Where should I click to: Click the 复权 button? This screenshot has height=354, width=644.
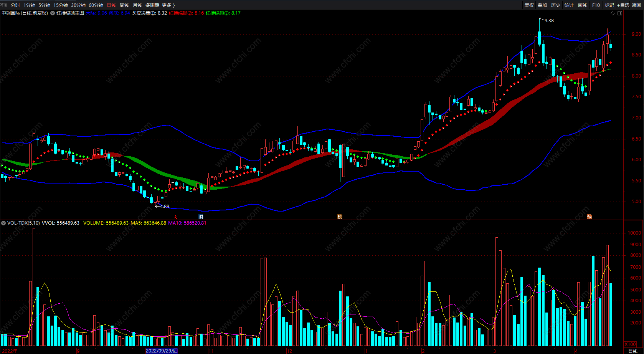click(x=529, y=5)
